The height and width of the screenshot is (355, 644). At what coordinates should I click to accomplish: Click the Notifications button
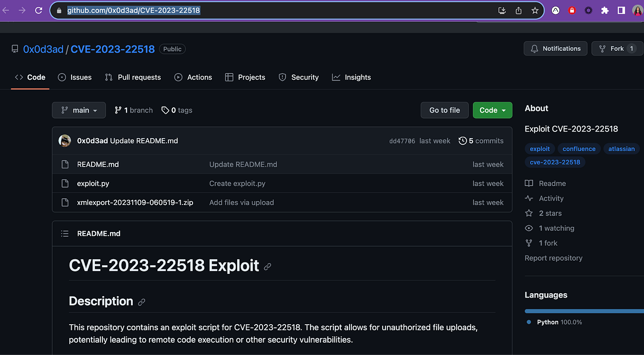pos(555,48)
